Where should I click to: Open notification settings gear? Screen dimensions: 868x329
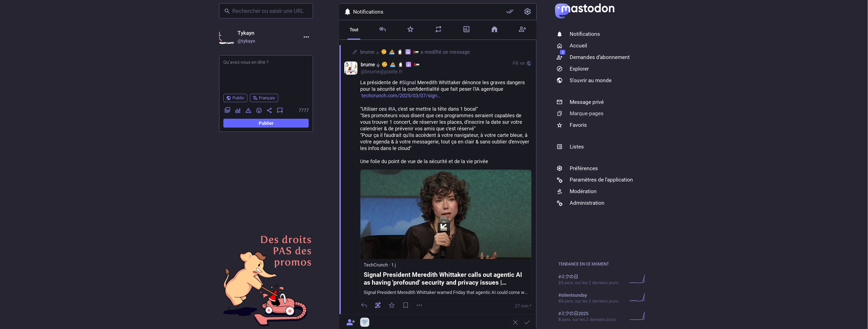(x=527, y=11)
